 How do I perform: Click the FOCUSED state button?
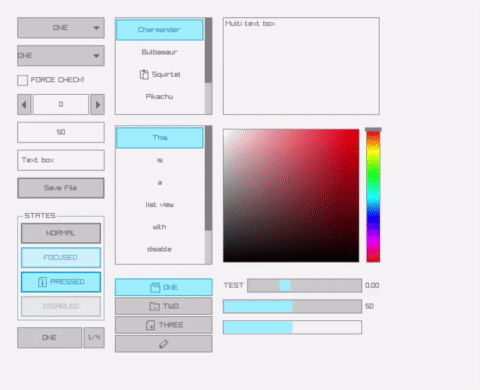pyautogui.click(x=61, y=258)
